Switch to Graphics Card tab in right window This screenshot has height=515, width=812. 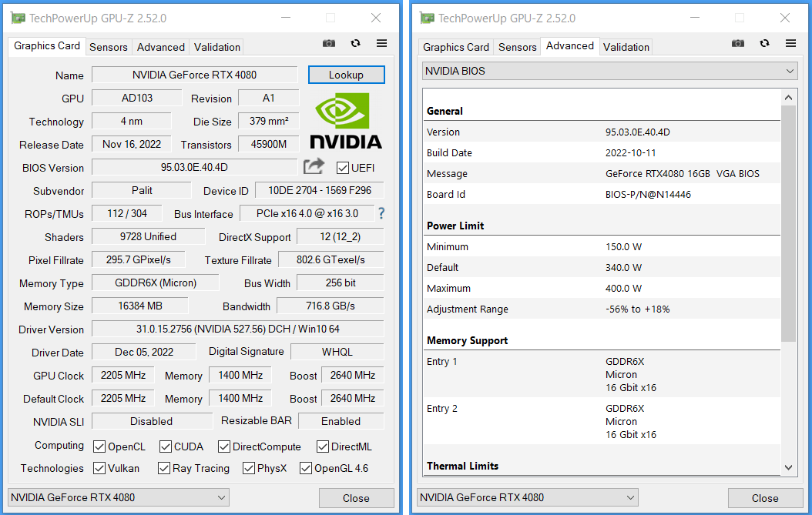[x=456, y=47]
